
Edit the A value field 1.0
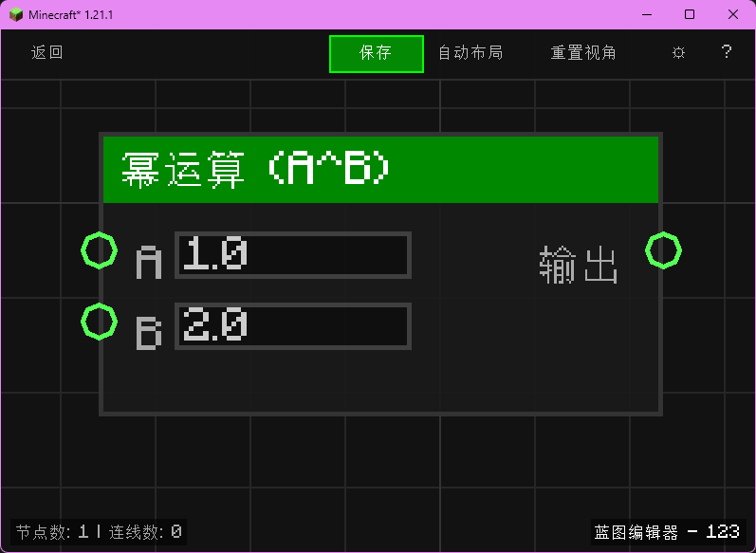coord(293,255)
